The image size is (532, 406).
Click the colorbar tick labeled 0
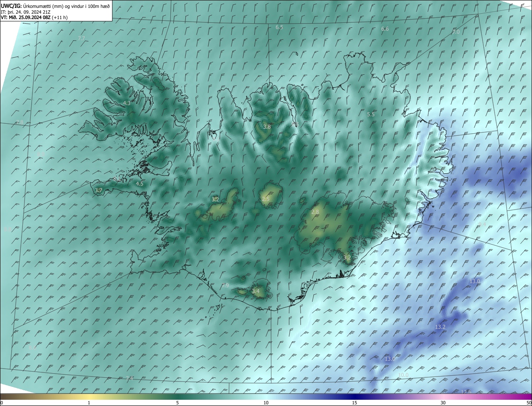click(x=2, y=403)
